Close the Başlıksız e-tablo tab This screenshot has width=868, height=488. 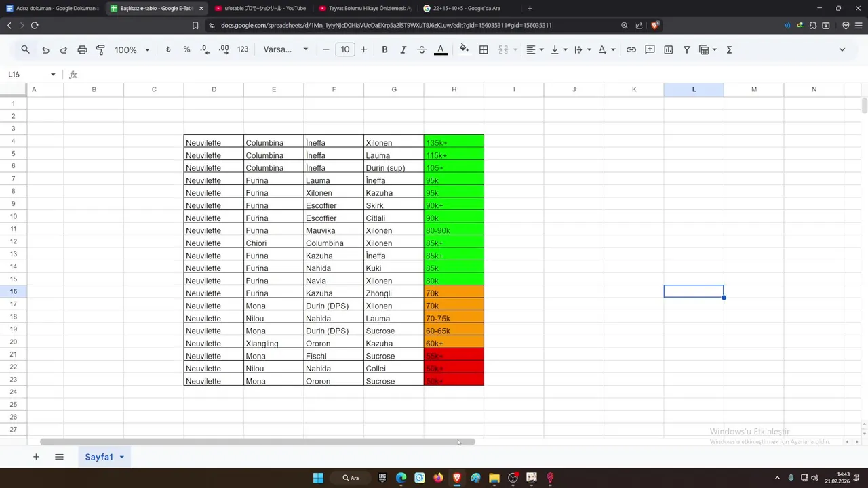201,8
